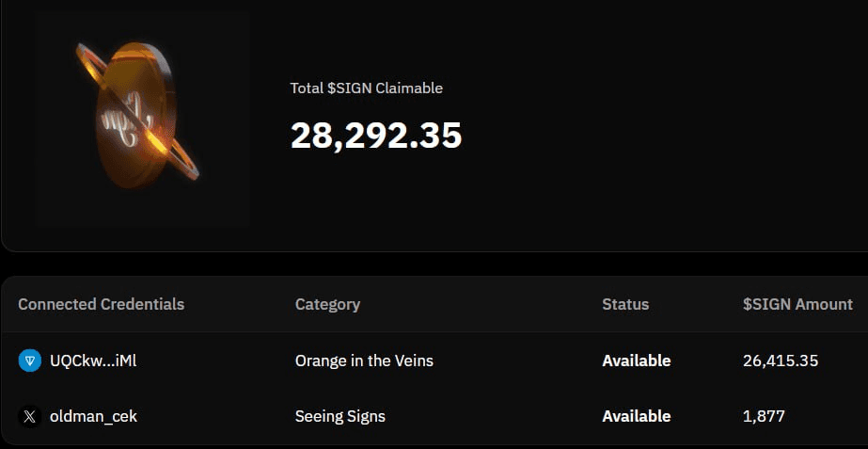Click the TON wallet credential icon
This screenshot has height=449, width=868.
(30, 361)
